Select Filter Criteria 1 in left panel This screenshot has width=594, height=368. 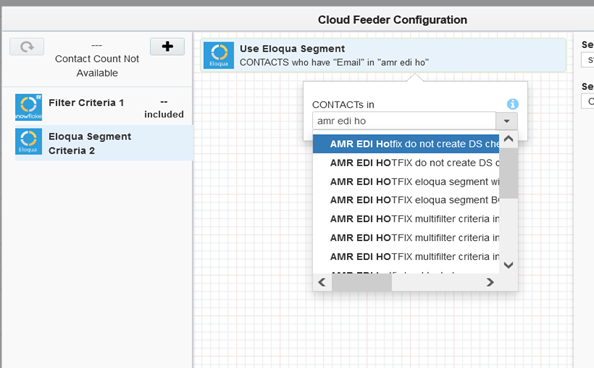coord(103,107)
